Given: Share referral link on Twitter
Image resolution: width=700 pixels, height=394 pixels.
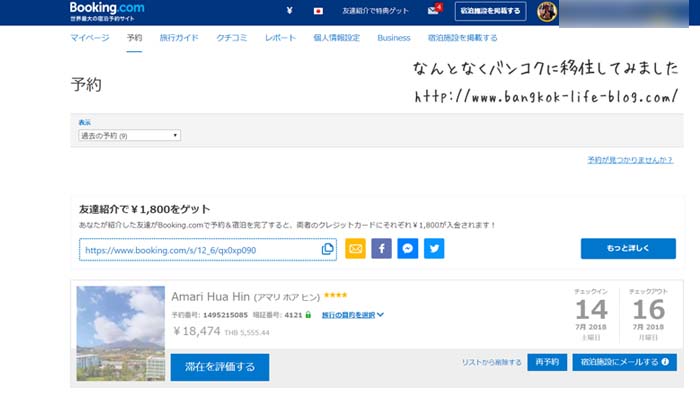Looking at the screenshot, I should coord(434,249).
